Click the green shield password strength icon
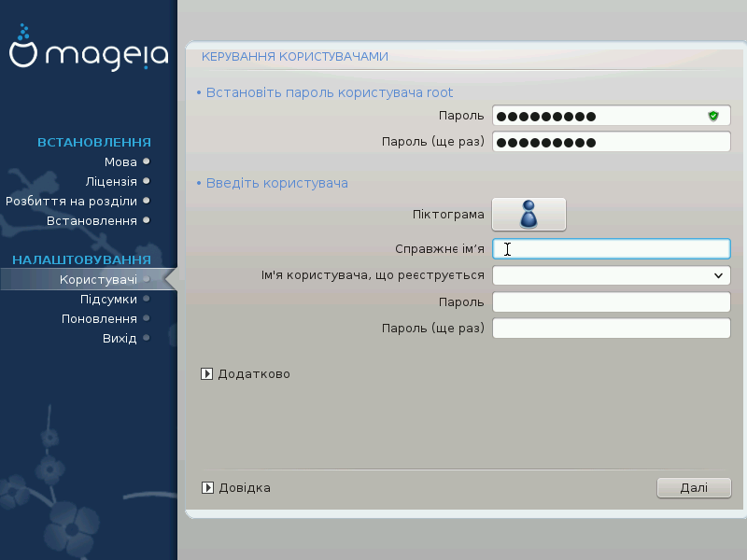This screenshot has height=560, width=747. [713, 117]
